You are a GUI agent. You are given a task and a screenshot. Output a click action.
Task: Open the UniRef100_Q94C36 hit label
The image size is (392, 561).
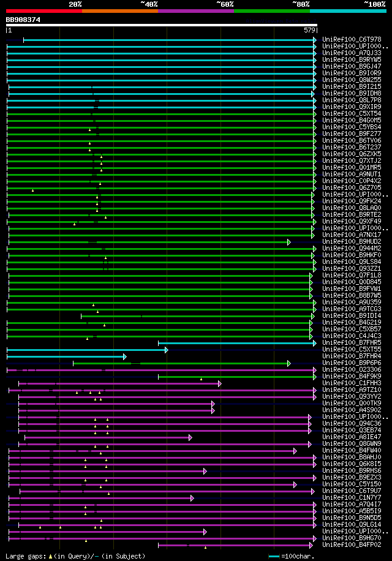(352, 423)
